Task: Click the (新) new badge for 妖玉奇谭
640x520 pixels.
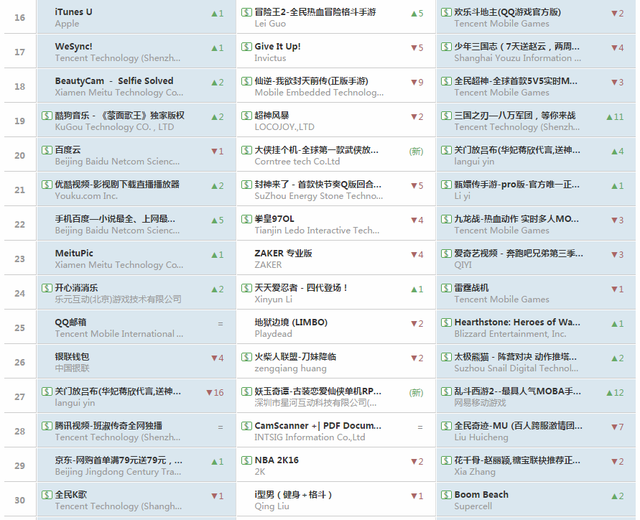Action: [416, 393]
